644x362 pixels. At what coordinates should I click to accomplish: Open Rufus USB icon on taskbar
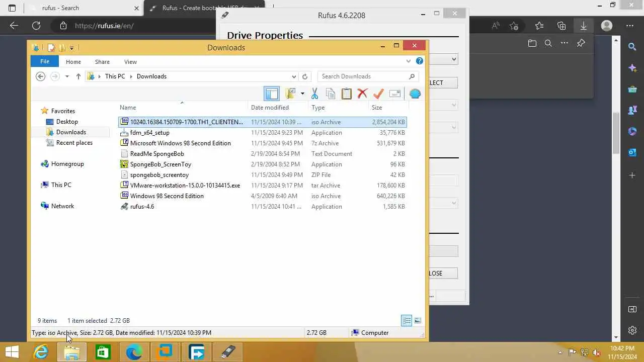(x=228, y=352)
